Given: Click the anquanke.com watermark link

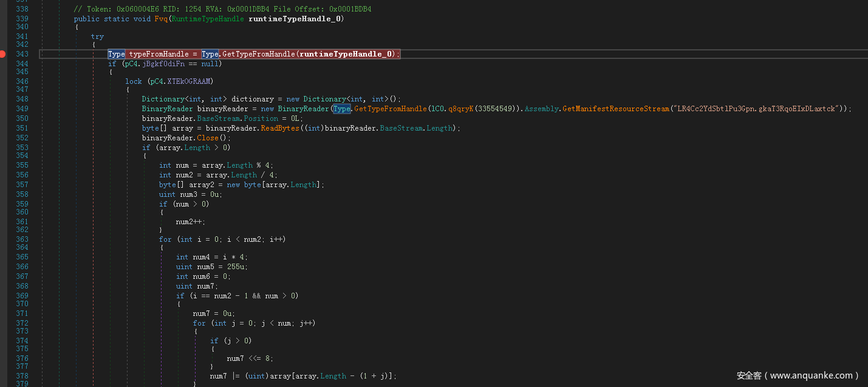Looking at the screenshot, I should 797,375.
